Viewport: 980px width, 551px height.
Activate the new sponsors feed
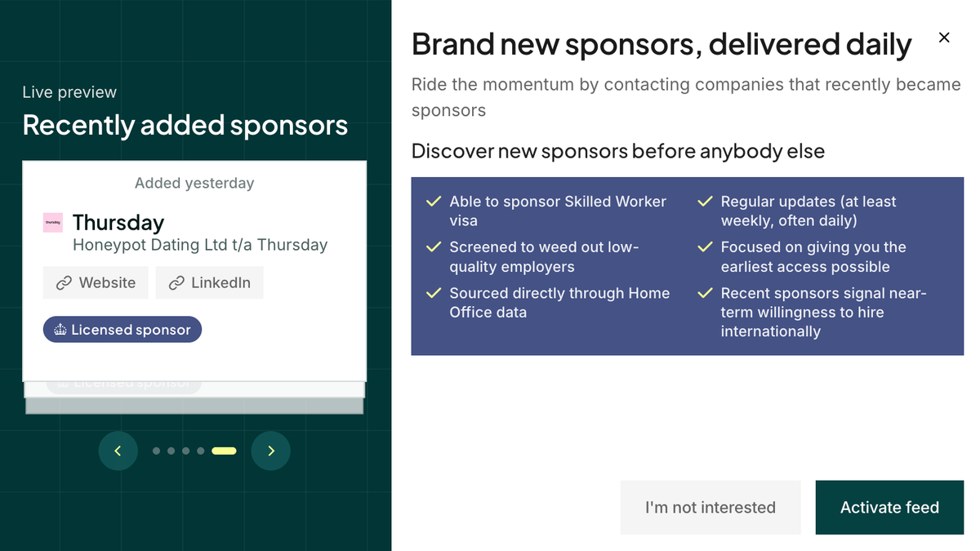(x=889, y=507)
